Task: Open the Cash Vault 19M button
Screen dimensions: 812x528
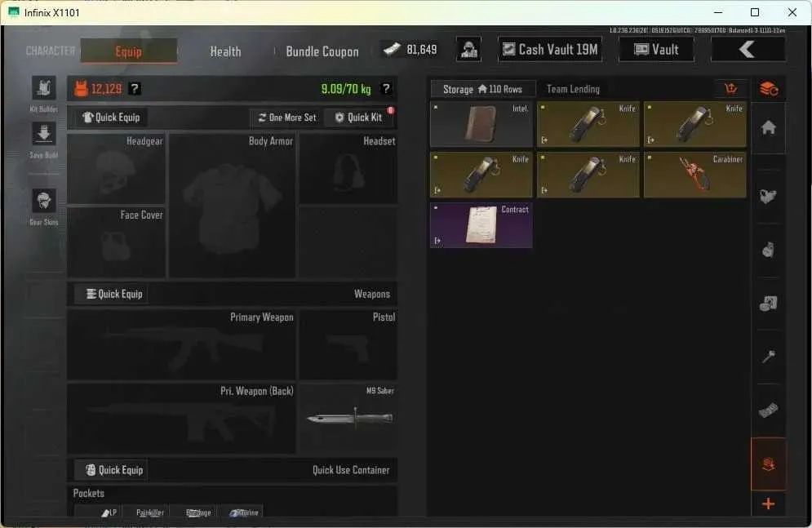Action: tap(550, 50)
